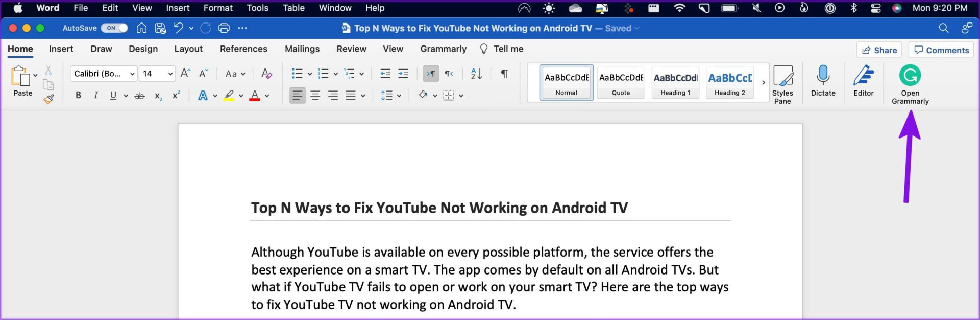Image resolution: width=980 pixels, height=320 pixels.
Task: Open the underline style dropdown arrow
Action: 126,96
